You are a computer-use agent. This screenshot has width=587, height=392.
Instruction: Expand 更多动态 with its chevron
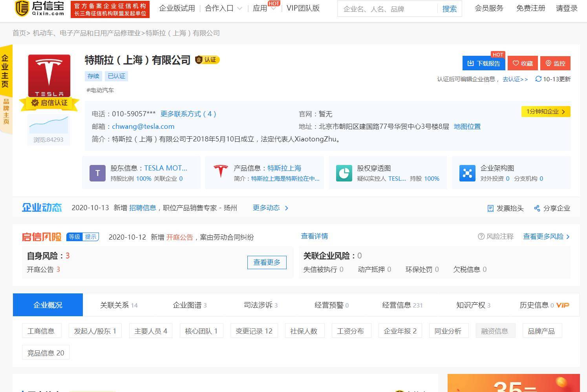(x=271, y=208)
